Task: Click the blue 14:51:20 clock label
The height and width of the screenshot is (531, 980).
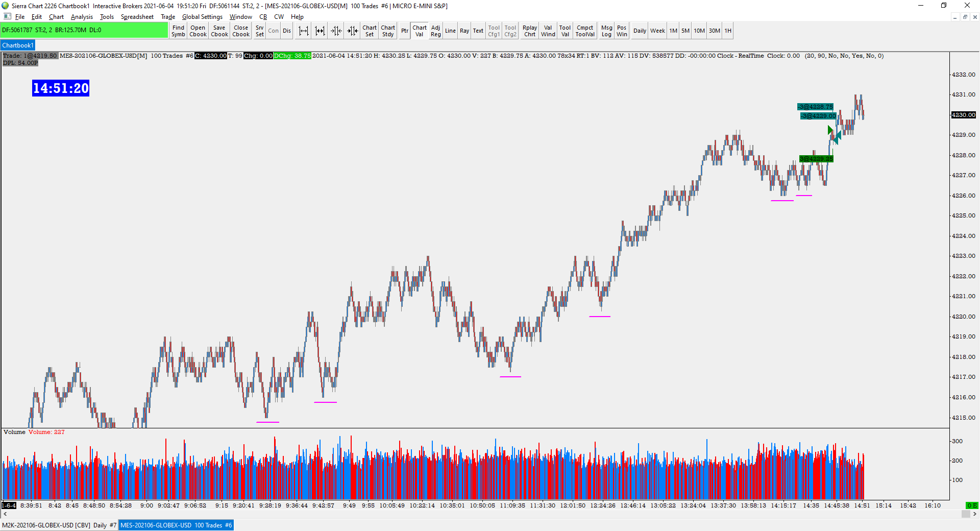Action: pos(61,88)
